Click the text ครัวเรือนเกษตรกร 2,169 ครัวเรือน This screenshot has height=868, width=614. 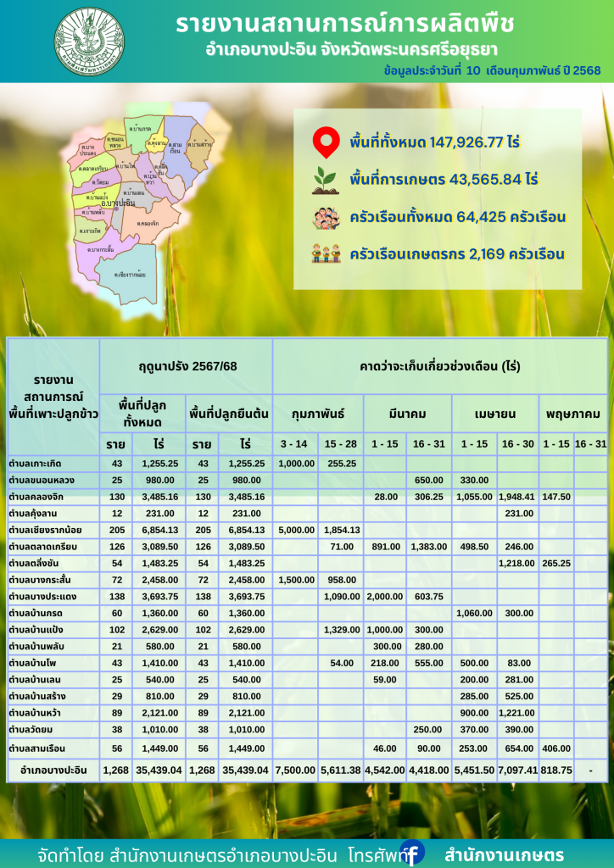(457, 254)
